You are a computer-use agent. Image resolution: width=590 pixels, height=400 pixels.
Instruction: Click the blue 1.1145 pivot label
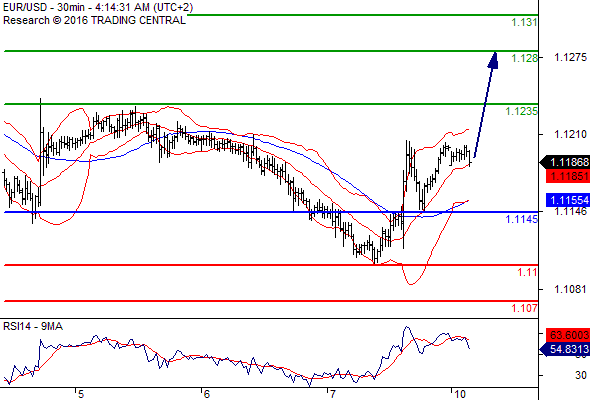521,219
